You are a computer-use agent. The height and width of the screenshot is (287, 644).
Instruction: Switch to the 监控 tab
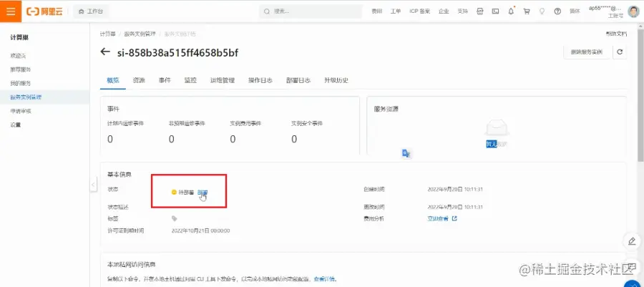(x=190, y=80)
